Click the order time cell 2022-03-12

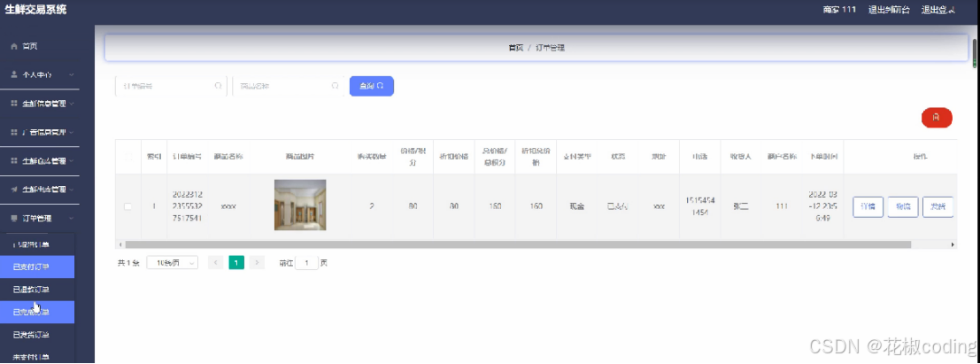tap(822, 205)
